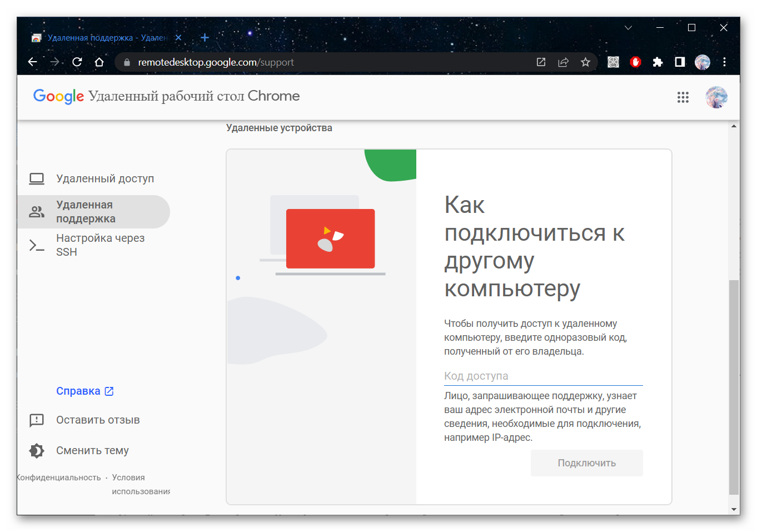This screenshot has height=532, width=757.
Task: Click the scrollbar down arrow
Action: [734, 509]
